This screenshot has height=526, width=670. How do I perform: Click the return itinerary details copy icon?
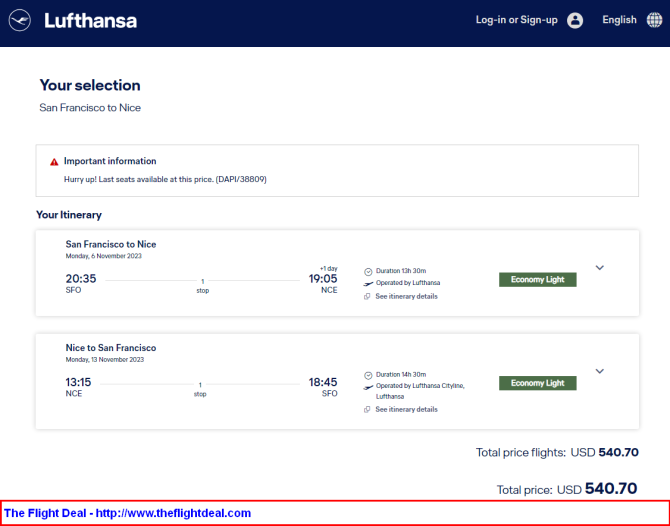[367, 409]
